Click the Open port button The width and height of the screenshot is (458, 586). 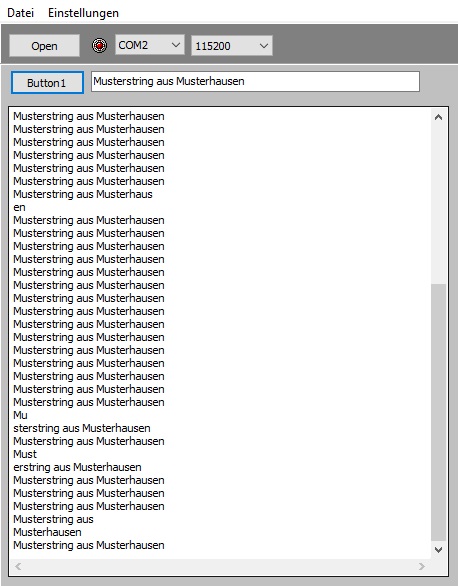(44, 46)
